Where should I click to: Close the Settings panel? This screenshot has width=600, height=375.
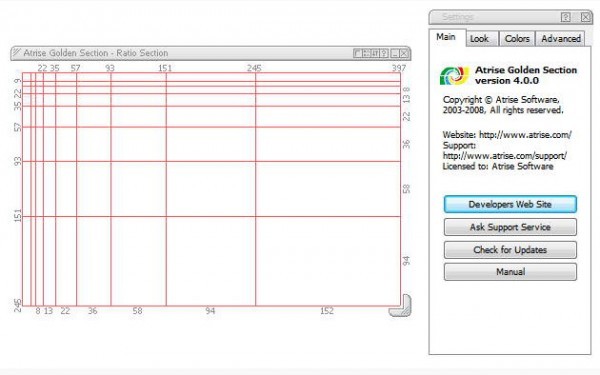[586, 17]
